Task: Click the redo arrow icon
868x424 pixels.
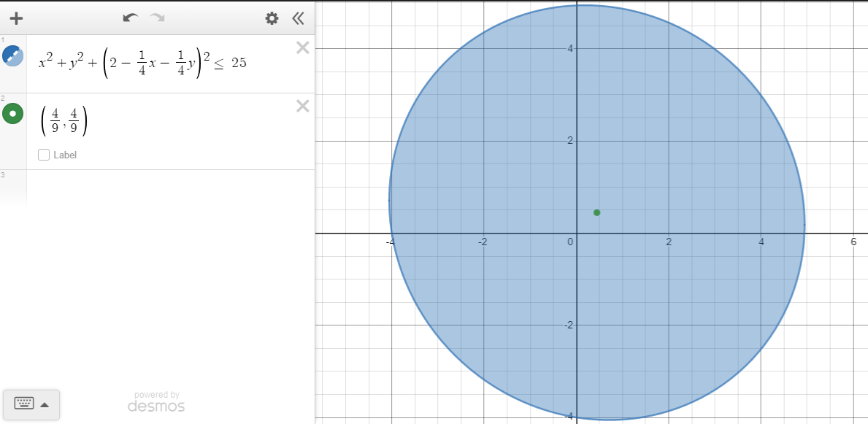Action: point(157,18)
